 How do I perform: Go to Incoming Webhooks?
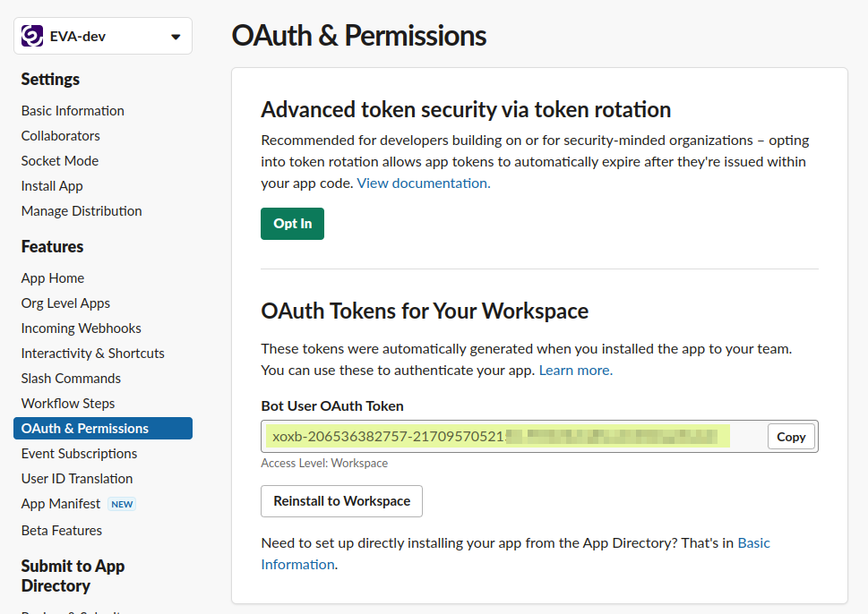(x=82, y=328)
